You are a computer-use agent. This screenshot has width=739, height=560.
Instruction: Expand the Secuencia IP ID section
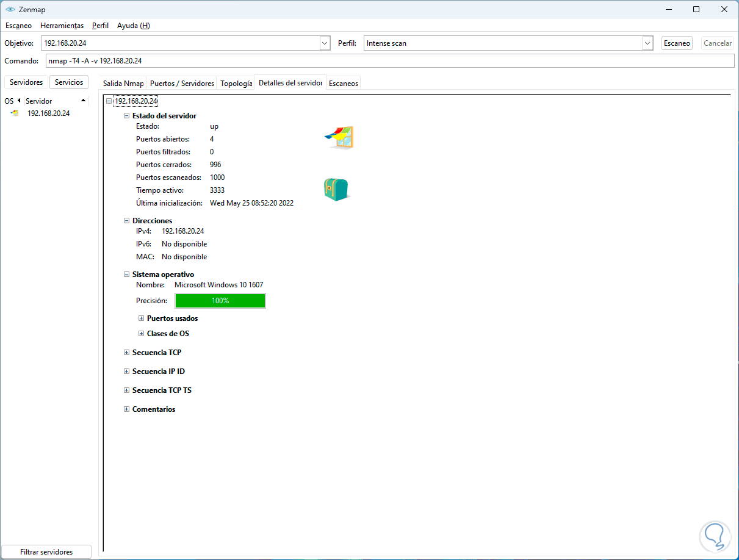coord(127,372)
